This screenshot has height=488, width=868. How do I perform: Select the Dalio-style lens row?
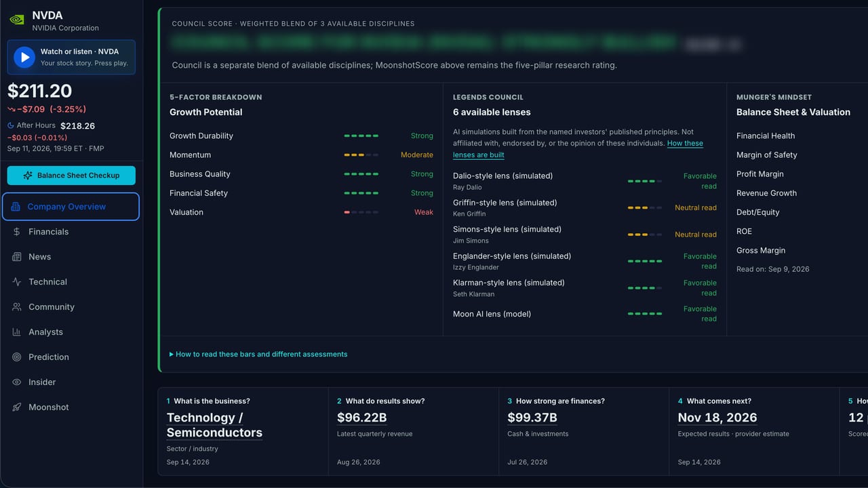point(585,181)
